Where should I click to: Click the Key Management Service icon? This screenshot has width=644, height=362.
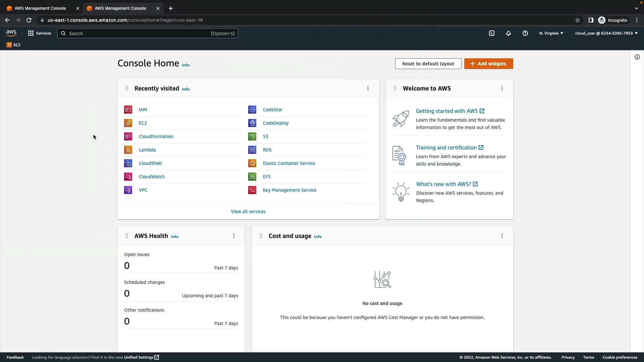coord(252,190)
